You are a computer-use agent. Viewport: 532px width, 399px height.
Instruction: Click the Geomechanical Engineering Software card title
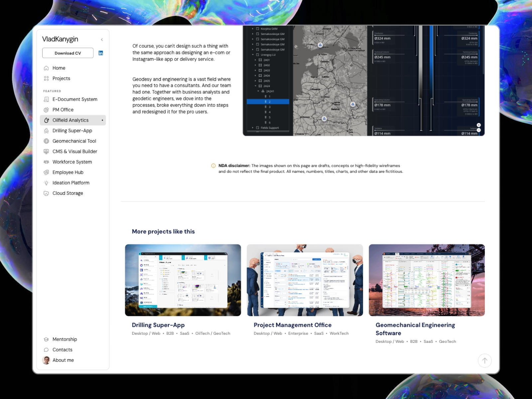[x=415, y=329]
